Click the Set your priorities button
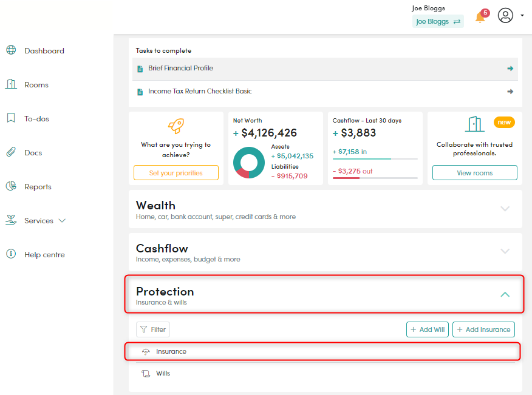The width and height of the screenshot is (532, 395). tap(176, 172)
